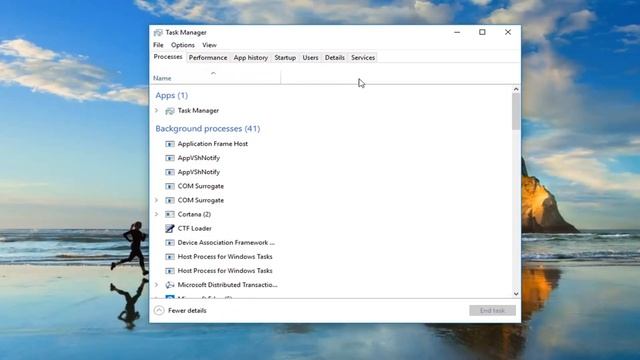This screenshot has width=640, height=360.
Task: Open the File menu
Action: (x=158, y=45)
